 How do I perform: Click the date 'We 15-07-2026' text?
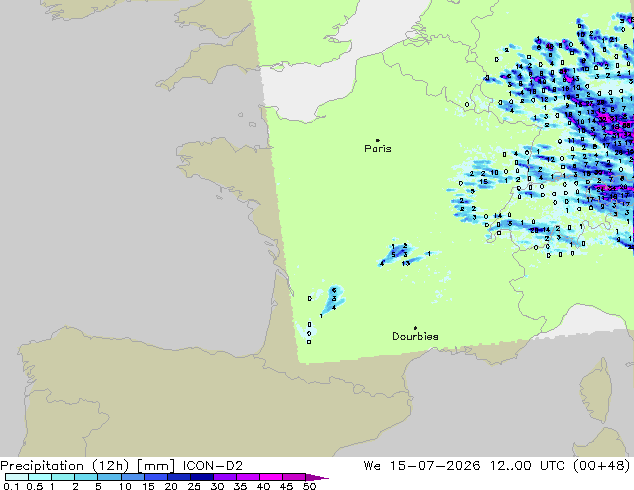pos(422,466)
